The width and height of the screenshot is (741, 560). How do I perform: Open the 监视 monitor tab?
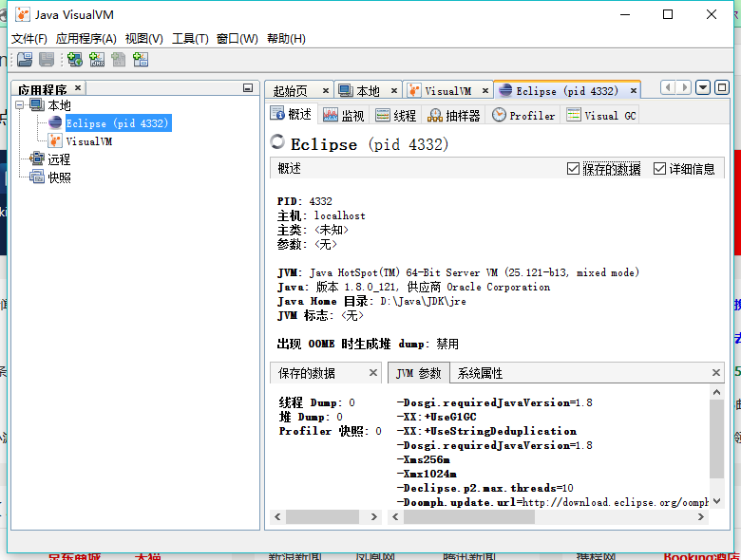[x=344, y=115]
